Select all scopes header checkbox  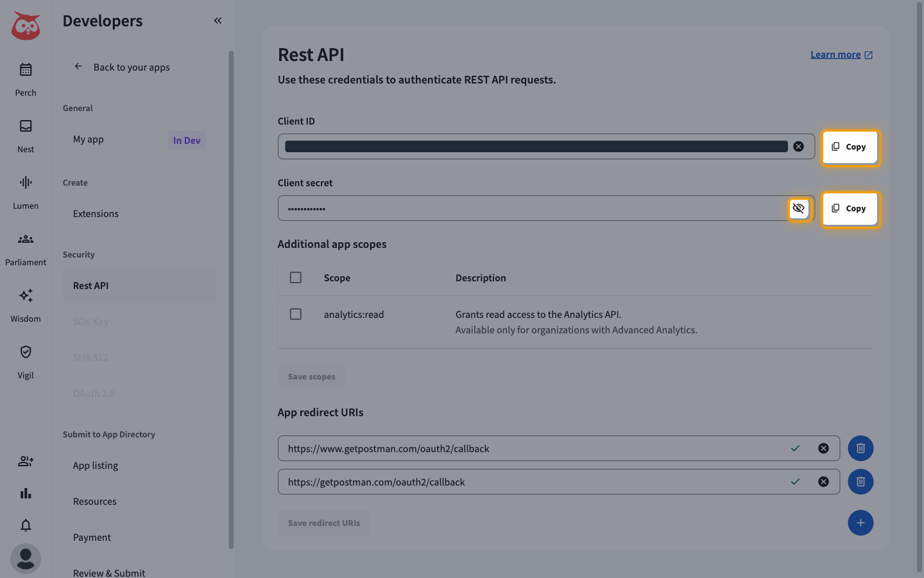coord(296,277)
